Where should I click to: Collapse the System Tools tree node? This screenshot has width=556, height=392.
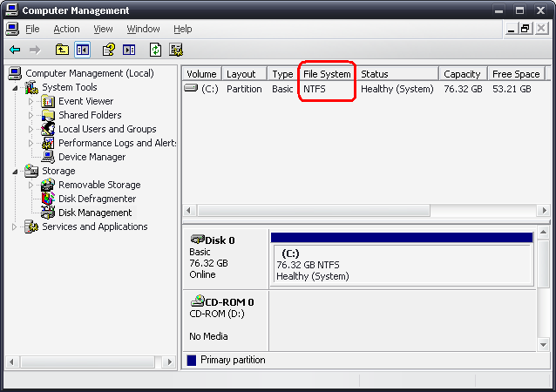pyautogui.click(x=15, y=87)
